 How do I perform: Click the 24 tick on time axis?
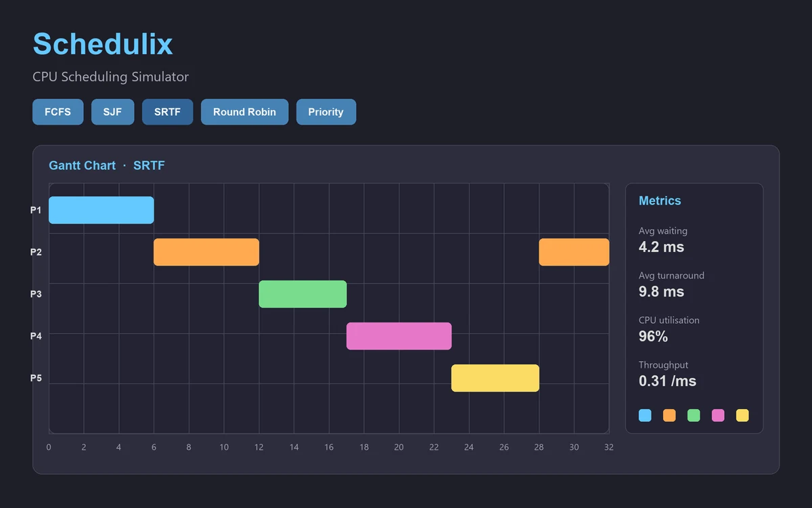[x=469, y=447]
